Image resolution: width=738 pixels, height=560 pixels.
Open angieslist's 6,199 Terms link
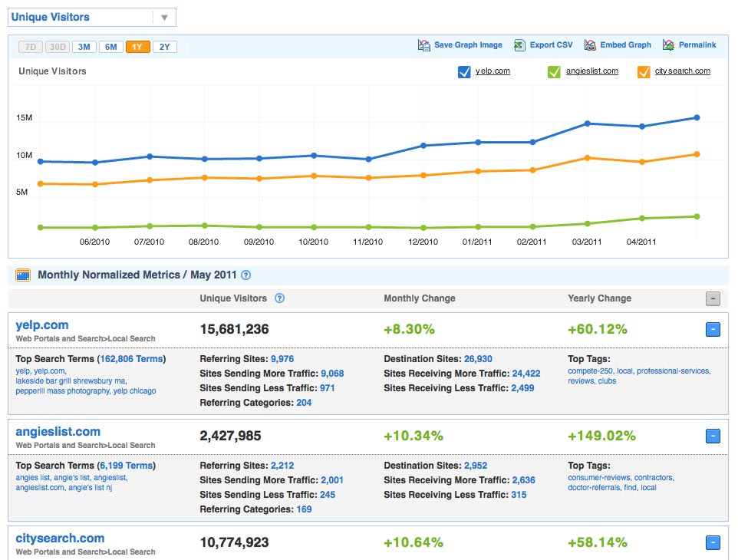point(126,466)
